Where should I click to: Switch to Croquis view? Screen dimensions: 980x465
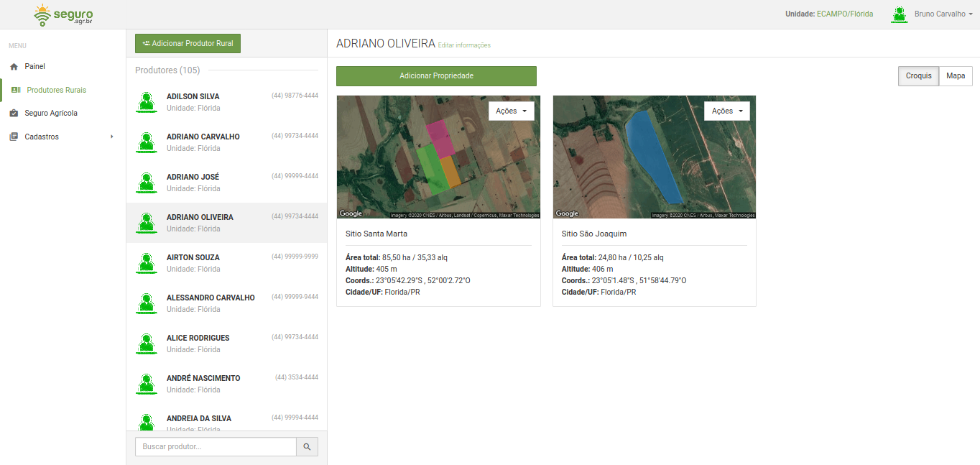[918, 76]
